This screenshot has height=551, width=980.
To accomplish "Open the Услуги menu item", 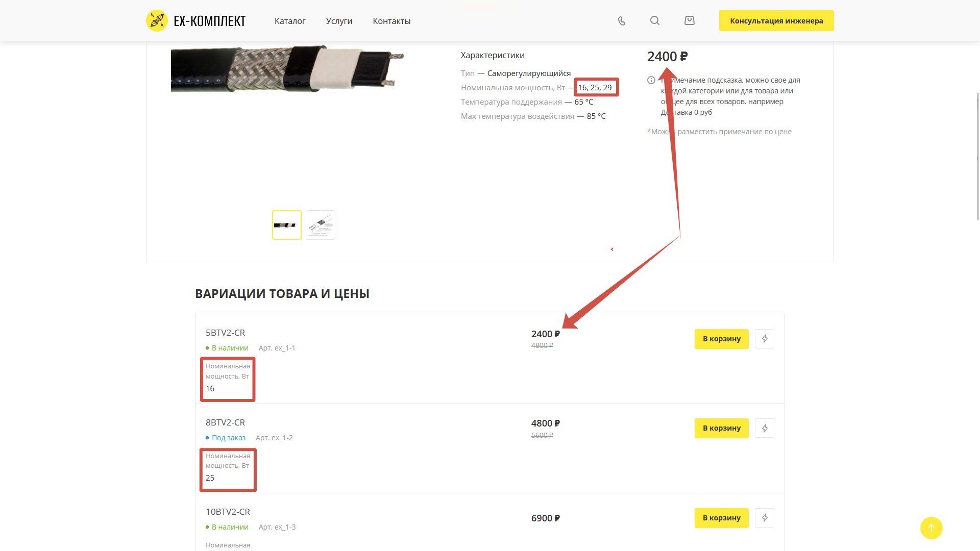I will (x=339, y=21).
